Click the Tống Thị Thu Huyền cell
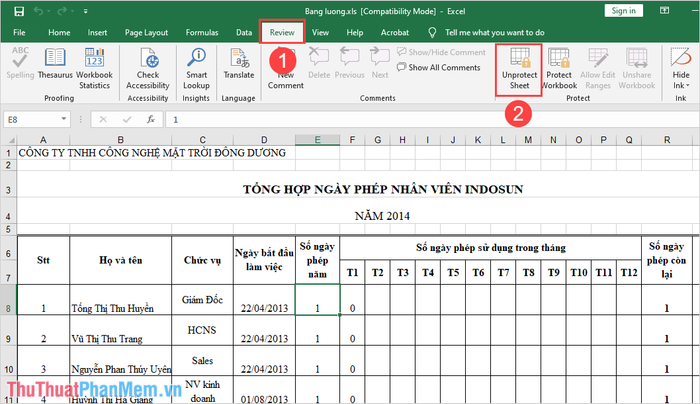Image resolution: width=700 pixels, height=404 pixels. 121,300
